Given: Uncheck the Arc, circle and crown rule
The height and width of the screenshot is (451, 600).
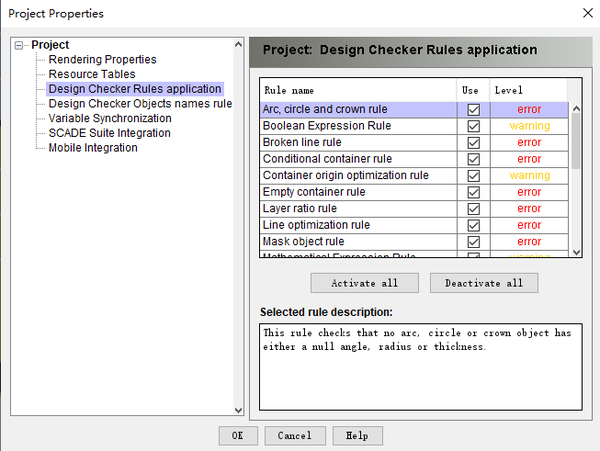Looking at the screenshot, I should (473, 110).
